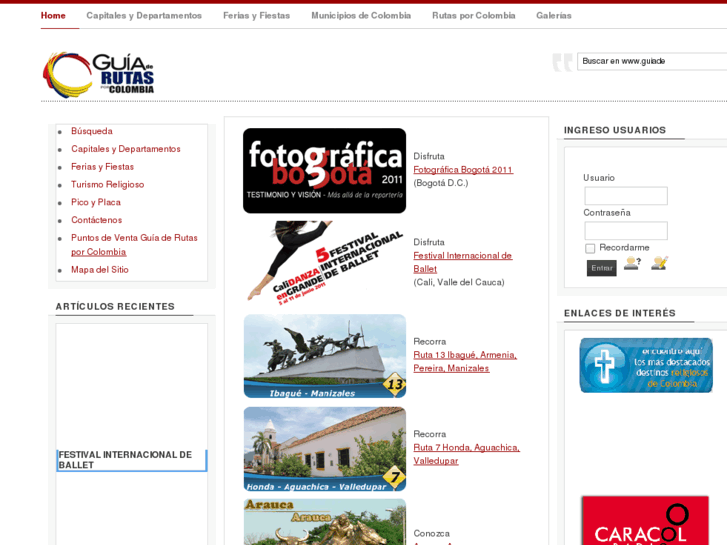This screenshot has height=545, width=727.
Task: Click the forgot password user icon
Action: coord(632,263)
